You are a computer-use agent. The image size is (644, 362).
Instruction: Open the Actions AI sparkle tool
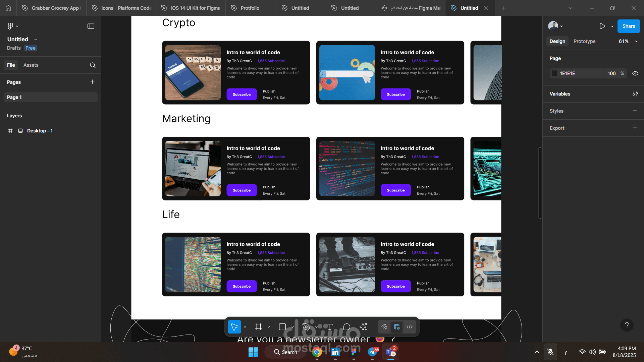pyautogui.click(x=364, y=327)
